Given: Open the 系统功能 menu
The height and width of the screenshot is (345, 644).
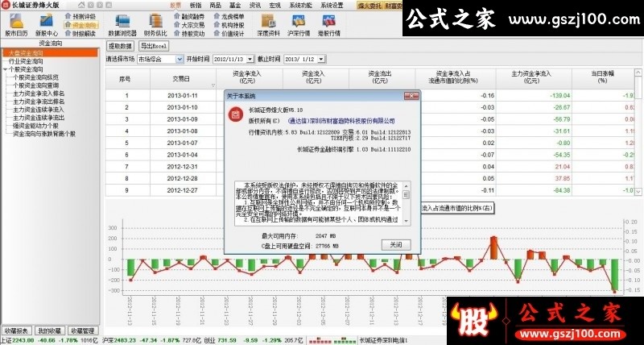Looking at the screenshot, I should [300, 6].
